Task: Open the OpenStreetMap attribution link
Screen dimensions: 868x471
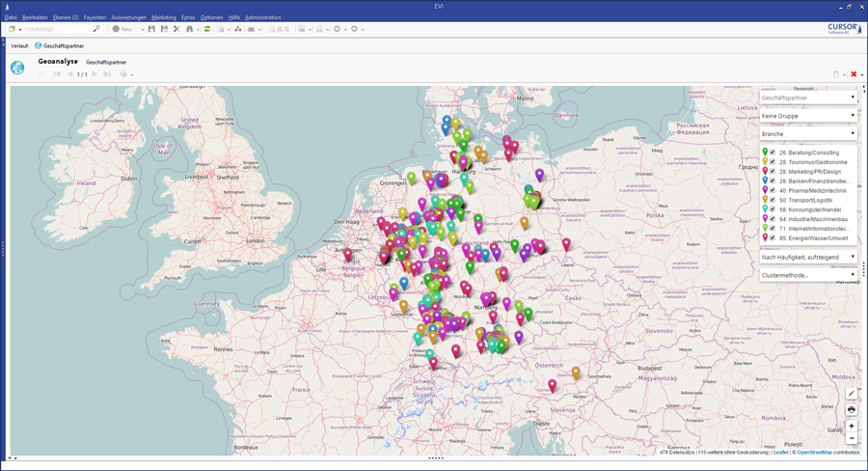Action: [x=814, y=452]
